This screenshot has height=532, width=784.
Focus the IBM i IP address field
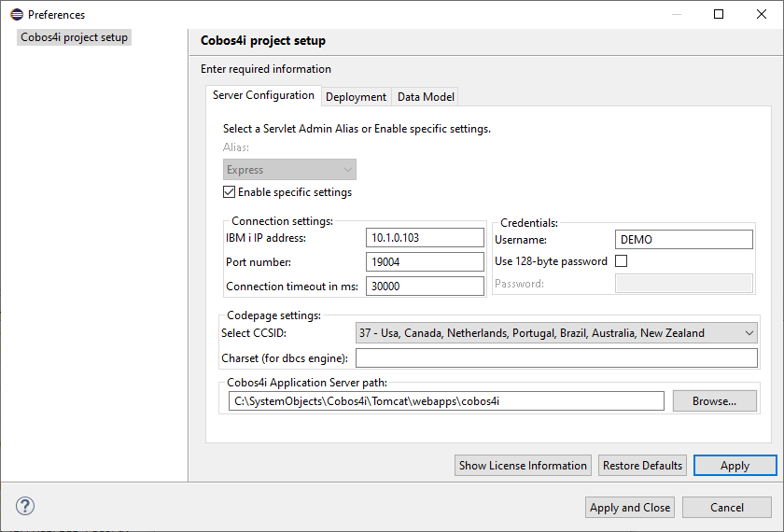coord(425,237)
